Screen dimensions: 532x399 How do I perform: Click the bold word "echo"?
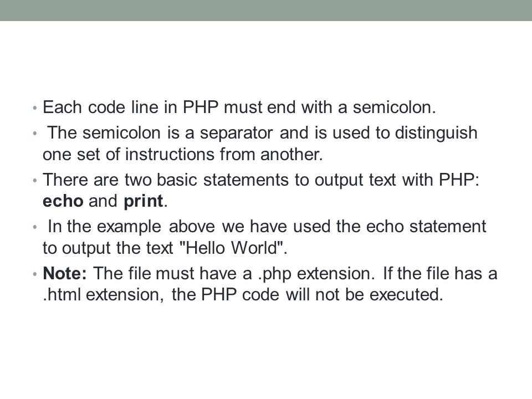[63, 201]
